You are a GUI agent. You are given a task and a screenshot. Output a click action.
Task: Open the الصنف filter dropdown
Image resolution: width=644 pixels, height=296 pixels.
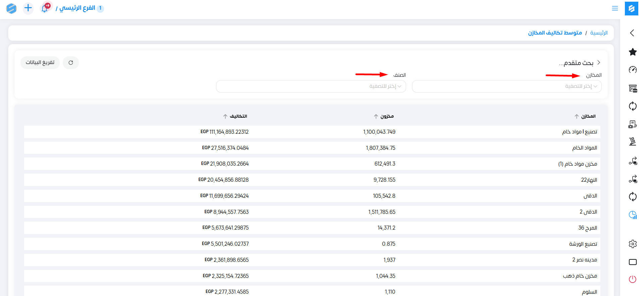(311, 86)
